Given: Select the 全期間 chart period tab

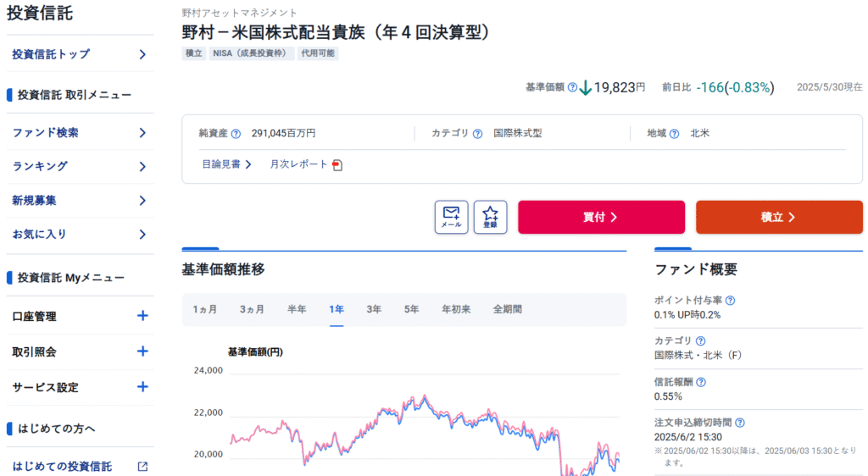Looking at the screenshot, I should (x=508, y=310).
